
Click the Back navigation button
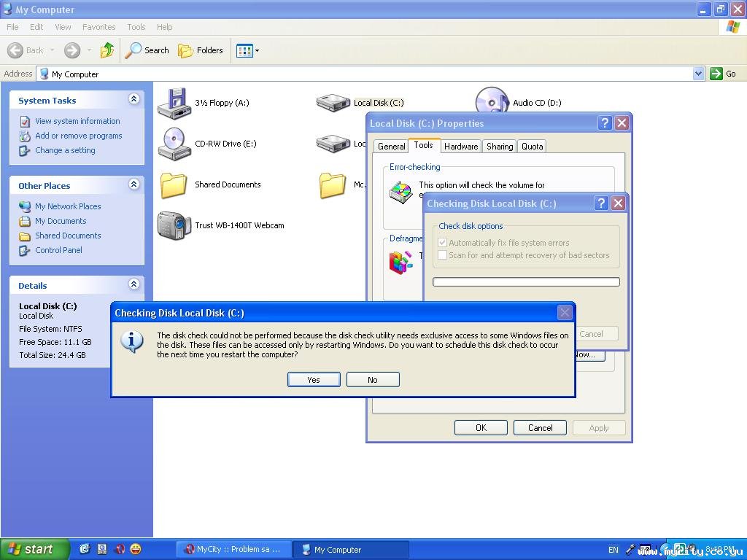26,50
